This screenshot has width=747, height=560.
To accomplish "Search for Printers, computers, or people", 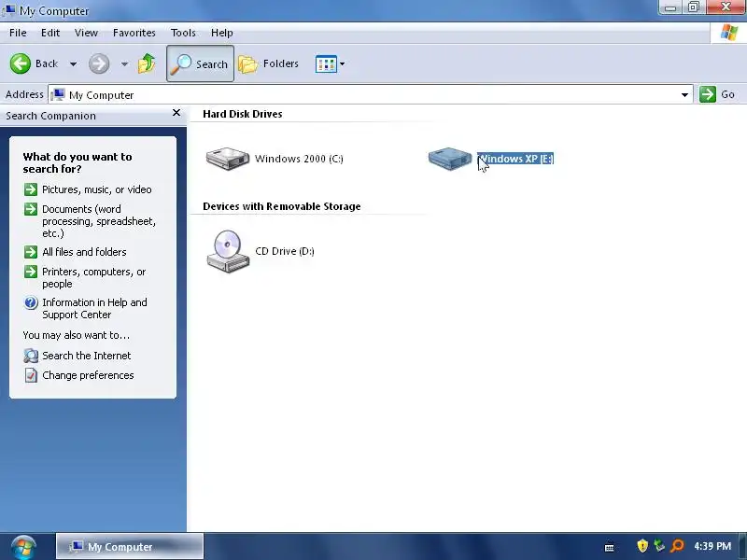I will [94, 277].
